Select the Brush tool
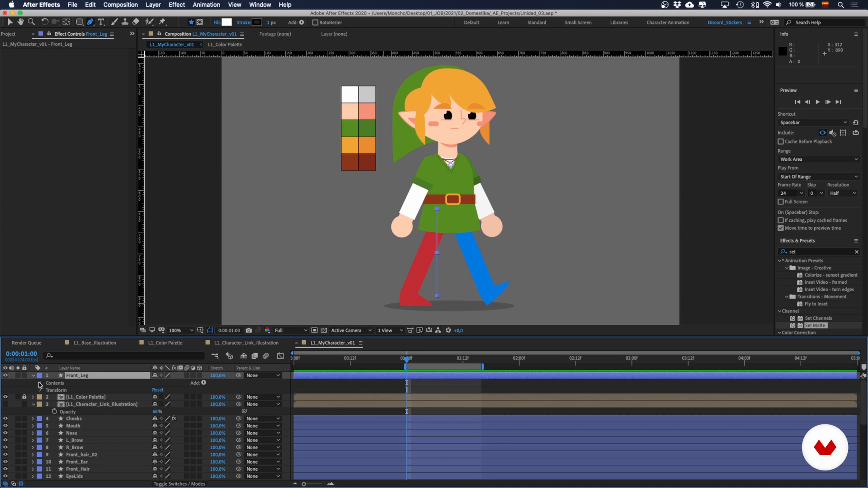The width and height of the screenshot is (868, 488). tap(114, 22)
